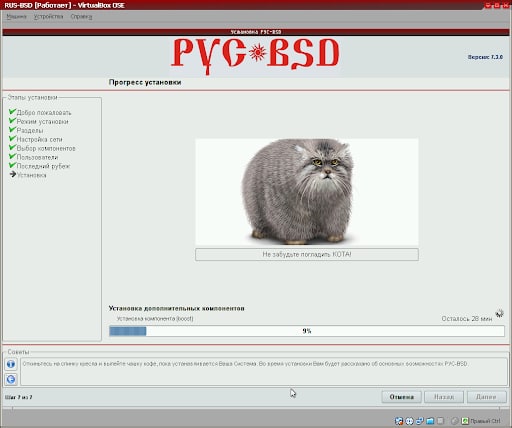Select the Разделы step
This screenshot has height=428, width=512.
click(x=30, y=131)
